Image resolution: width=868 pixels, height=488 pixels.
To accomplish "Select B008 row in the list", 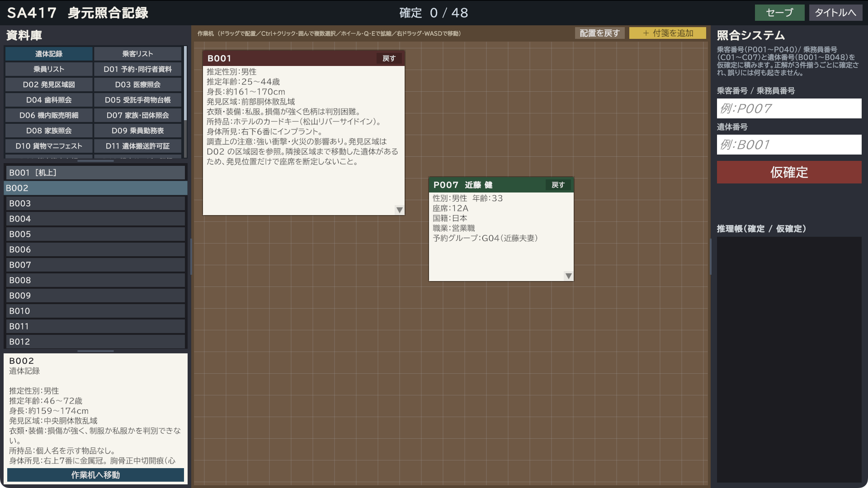I will [x=95, y=280].
